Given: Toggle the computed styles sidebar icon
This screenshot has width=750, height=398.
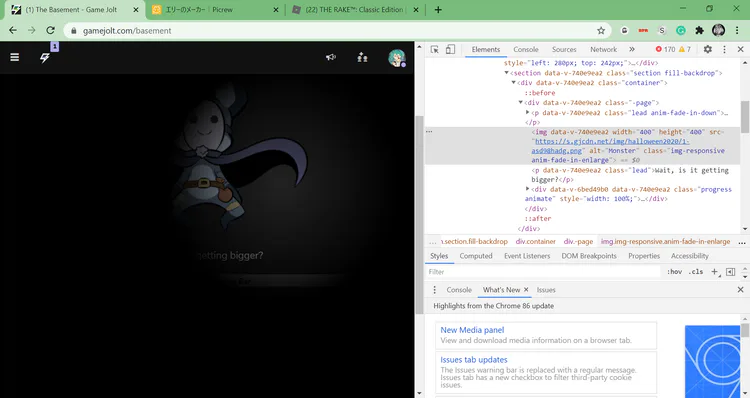Looking at the screenshot, I should click(x=730, y=272).
